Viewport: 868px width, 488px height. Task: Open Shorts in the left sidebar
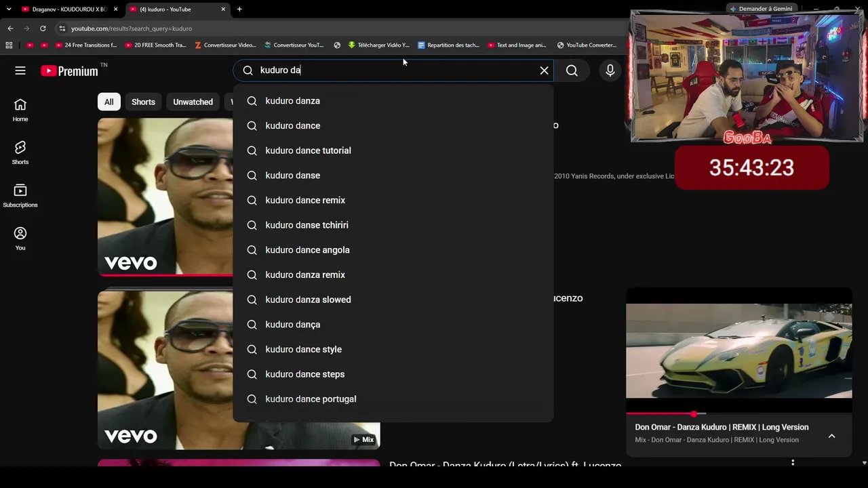(x=20, y=153)
